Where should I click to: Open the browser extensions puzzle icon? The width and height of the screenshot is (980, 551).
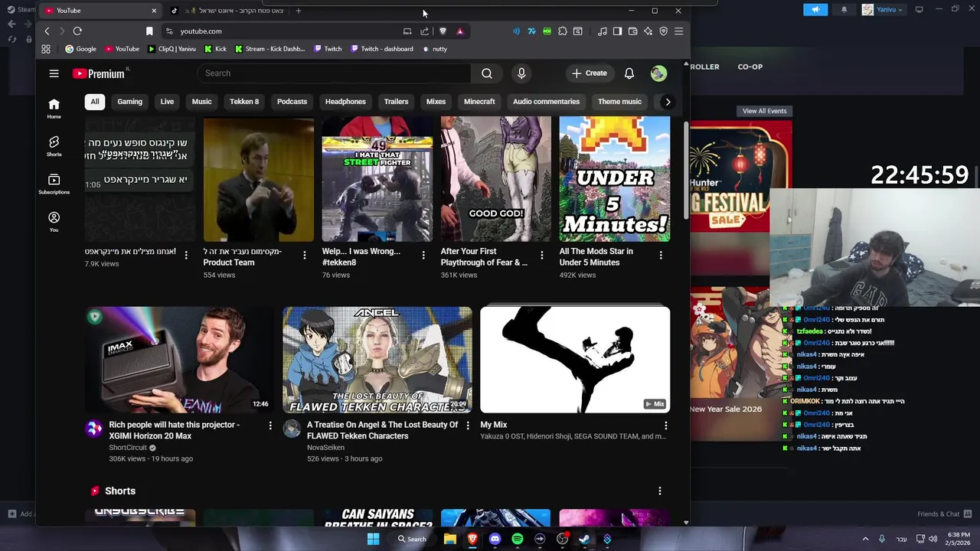[x=562, y=31]
